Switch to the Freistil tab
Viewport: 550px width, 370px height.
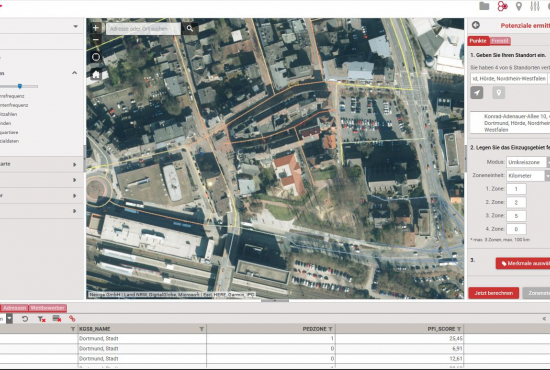pyautogui.click(x=500, y=41)
